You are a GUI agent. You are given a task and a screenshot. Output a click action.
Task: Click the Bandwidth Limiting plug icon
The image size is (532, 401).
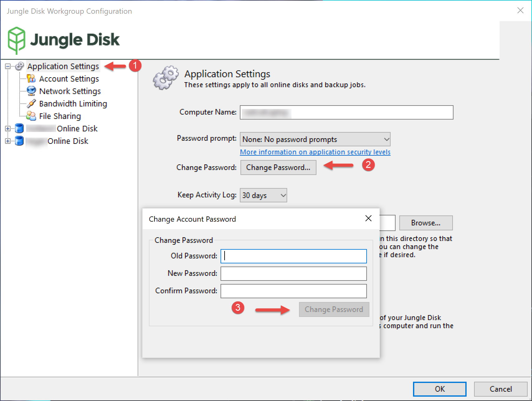click(31, 103)
